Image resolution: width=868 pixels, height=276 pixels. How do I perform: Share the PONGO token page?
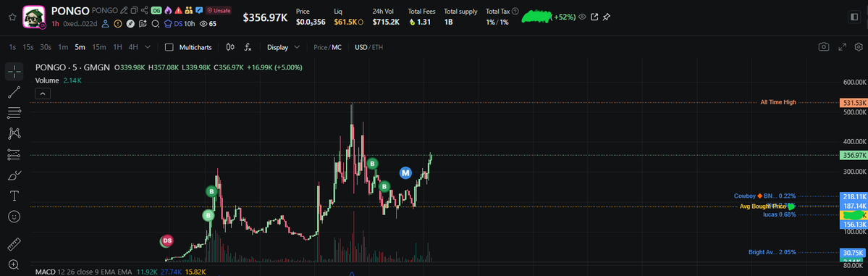click(x=145, y=11)
